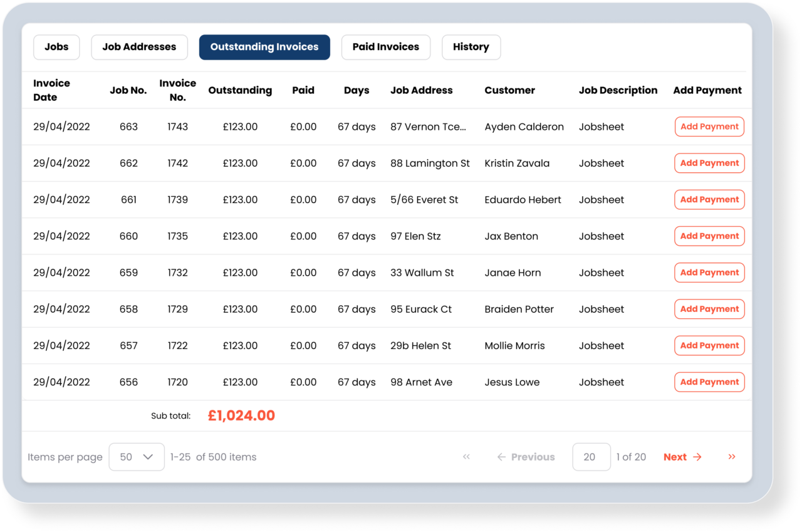Image resolution: width=802 pixels, height=532 pixels.
Task: Switch to the Paid Invoices tab
Action: point(385,47)
